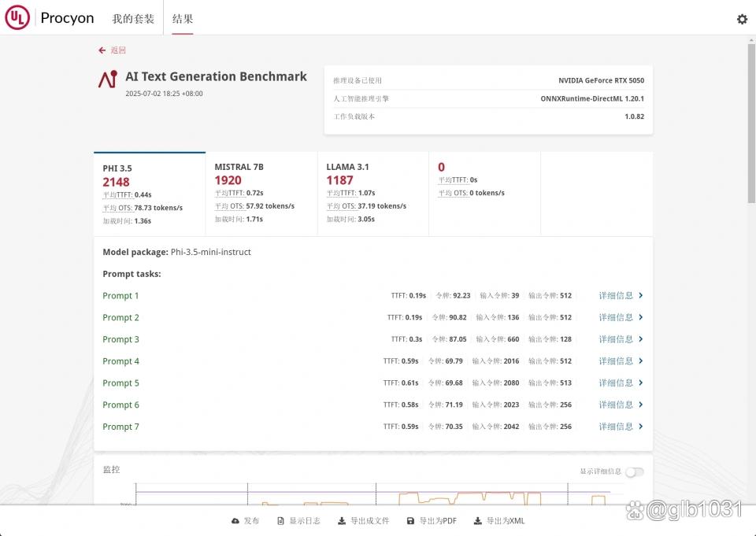The height and width of the screenshot is (536, 756).
Task: Click the Prompt 1 row label
Action: tap(120, 295)
